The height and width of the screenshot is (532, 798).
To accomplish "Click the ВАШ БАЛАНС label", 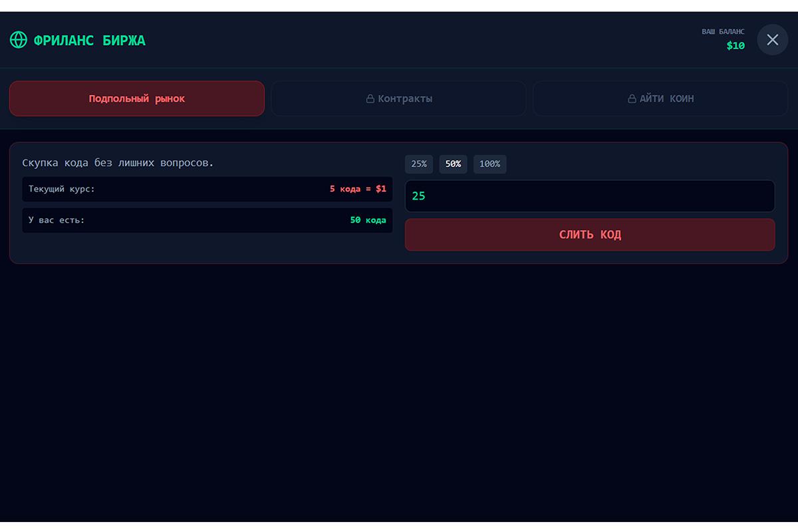I will pos(724,32).
